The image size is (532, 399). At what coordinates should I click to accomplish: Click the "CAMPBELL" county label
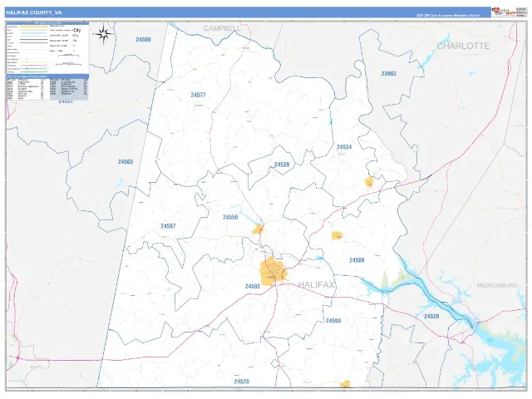(x=222, y=28)
